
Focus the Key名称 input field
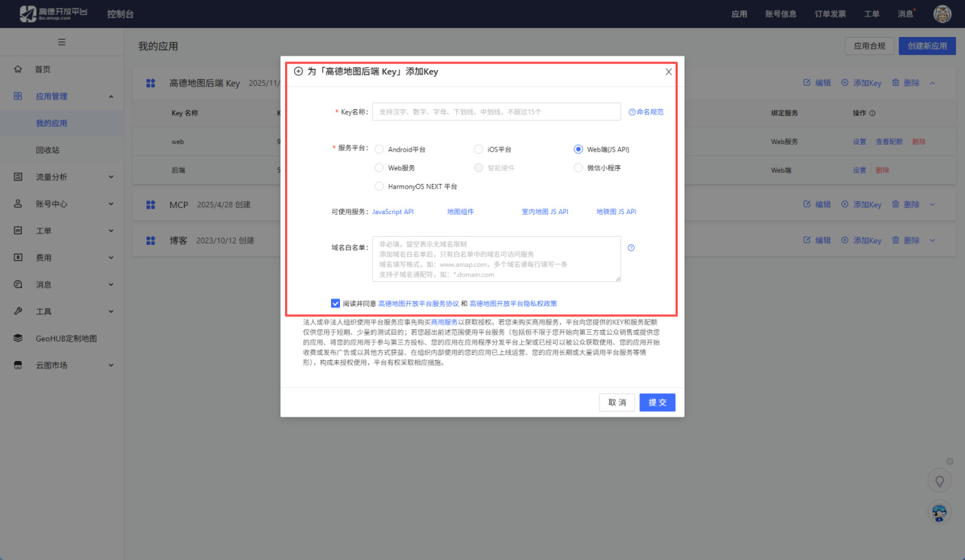click(x=497, y=112)
